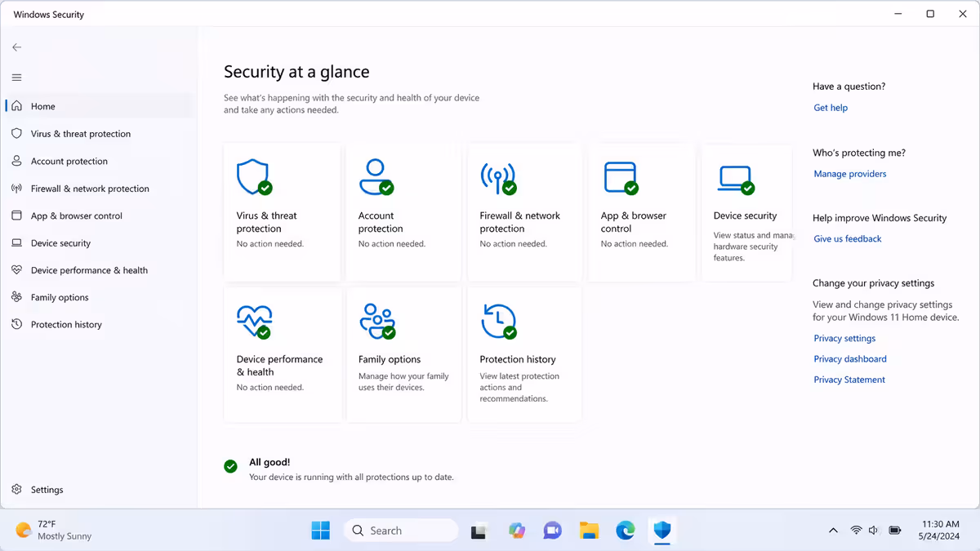This screenshot has width=980, height=551.
Task: Click the window icon for App & browser control in sidebar
Action: pos(16,216)
